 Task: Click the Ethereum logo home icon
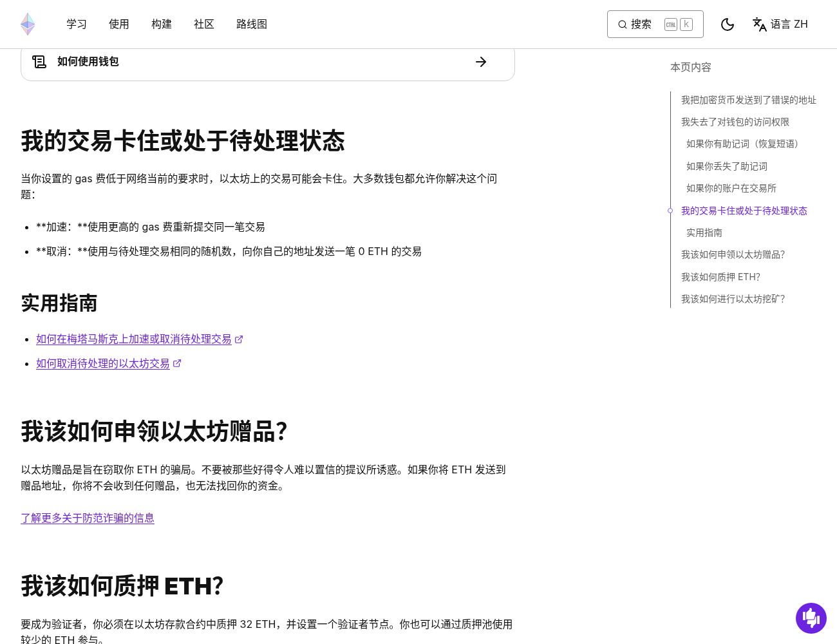click(x=28, y=24)
